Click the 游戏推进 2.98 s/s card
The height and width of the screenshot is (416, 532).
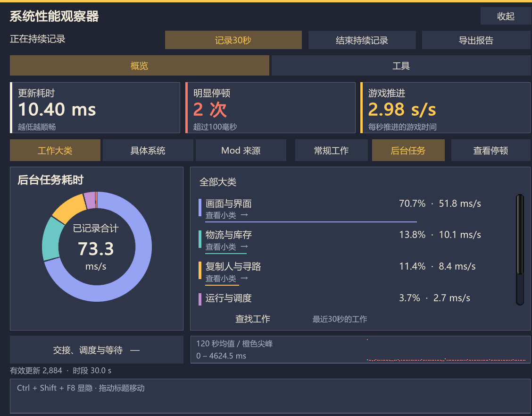pyautogui.click(x=445, y=108)
